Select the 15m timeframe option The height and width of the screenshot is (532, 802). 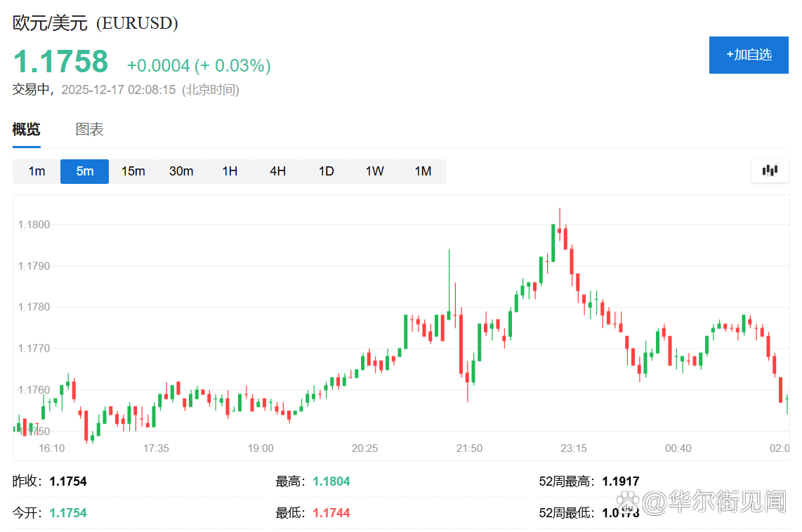pyautogui.click(x=133, y=171)
